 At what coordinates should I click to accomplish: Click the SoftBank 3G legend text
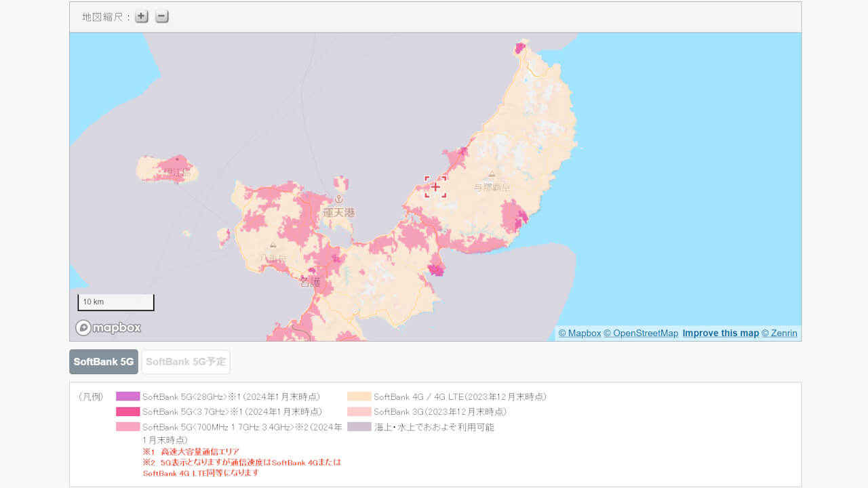[440, 411]
